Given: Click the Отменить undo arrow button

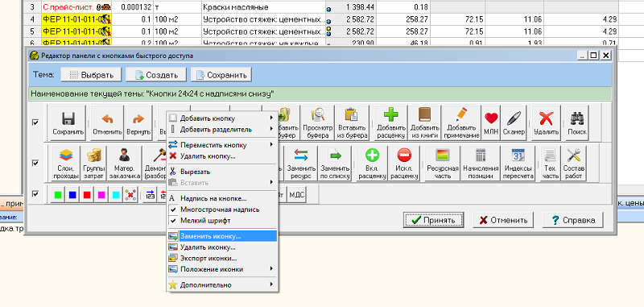Looking at the screenshot, I should pos(107,122).
